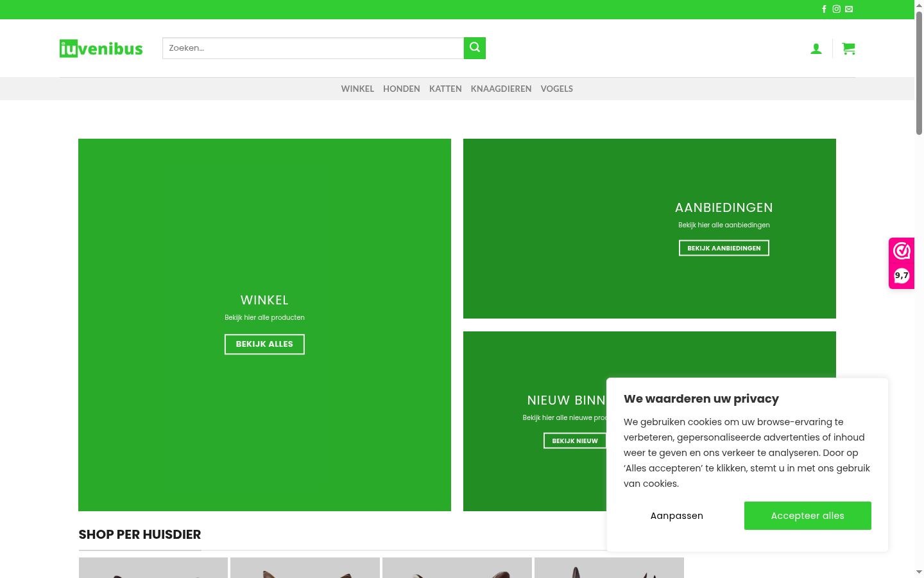Open the WINKEL menu item

click(x=357, y=89)
